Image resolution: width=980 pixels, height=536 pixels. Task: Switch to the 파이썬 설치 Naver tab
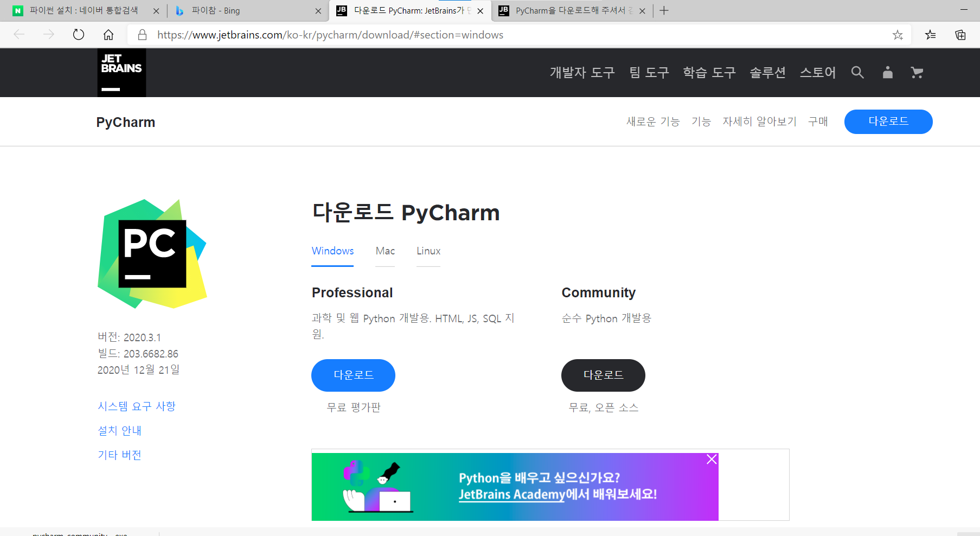pos(84,11)
